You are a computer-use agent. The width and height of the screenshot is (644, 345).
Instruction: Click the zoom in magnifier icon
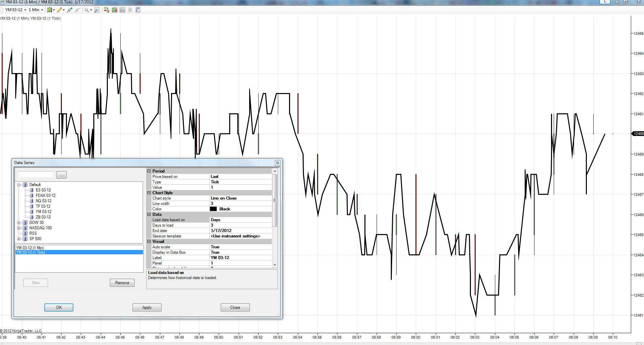point(70,10)
